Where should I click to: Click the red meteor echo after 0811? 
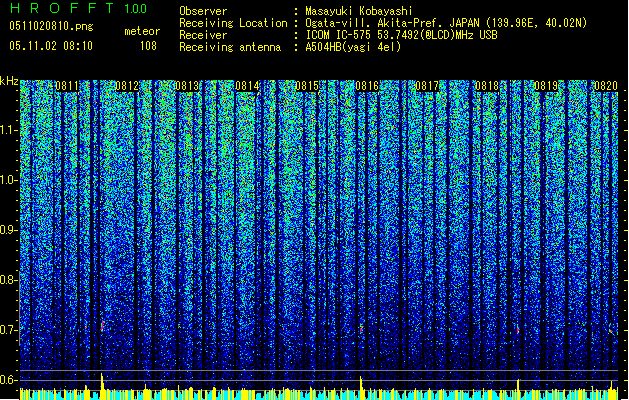click(x=102, y=325)
